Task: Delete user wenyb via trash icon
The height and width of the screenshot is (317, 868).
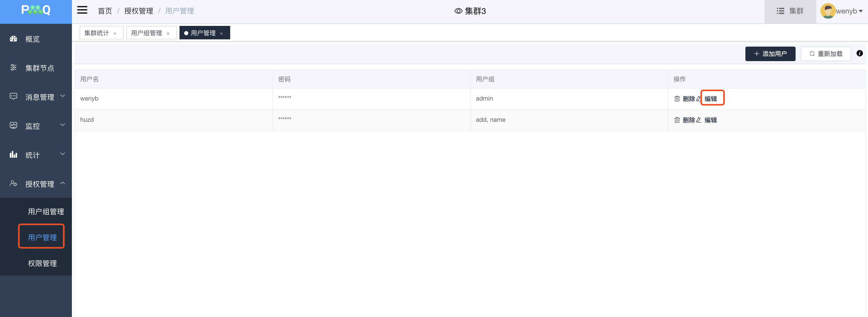Action: click(x=677, y=99)
